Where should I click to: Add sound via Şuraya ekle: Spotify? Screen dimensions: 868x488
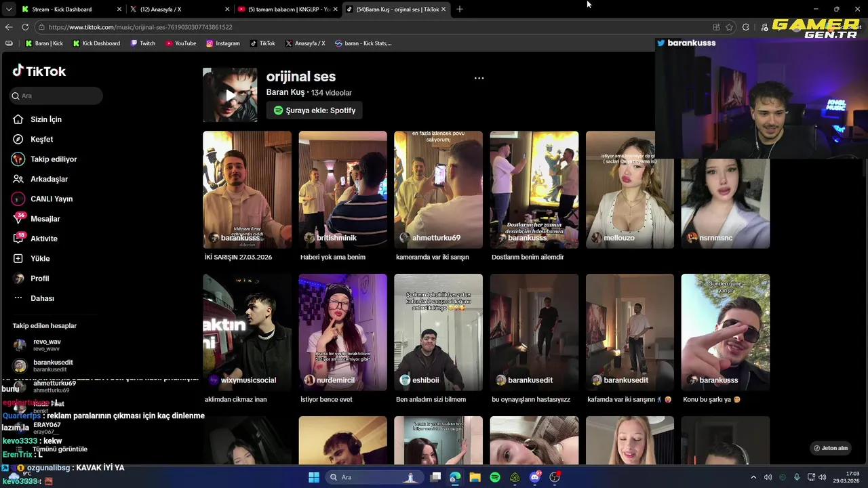tap(314, 110)
